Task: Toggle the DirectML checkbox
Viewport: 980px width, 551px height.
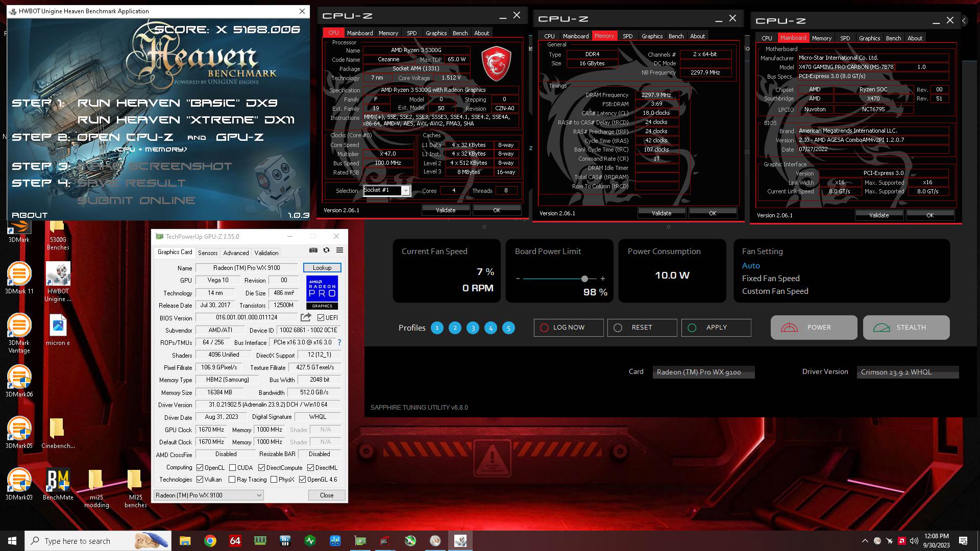Action: tap(310, 467)
